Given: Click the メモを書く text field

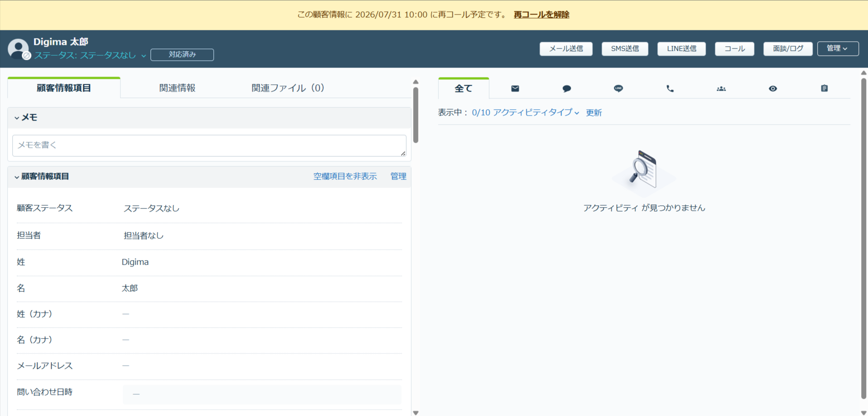Looking at the screenshot, I should [209, 145].
